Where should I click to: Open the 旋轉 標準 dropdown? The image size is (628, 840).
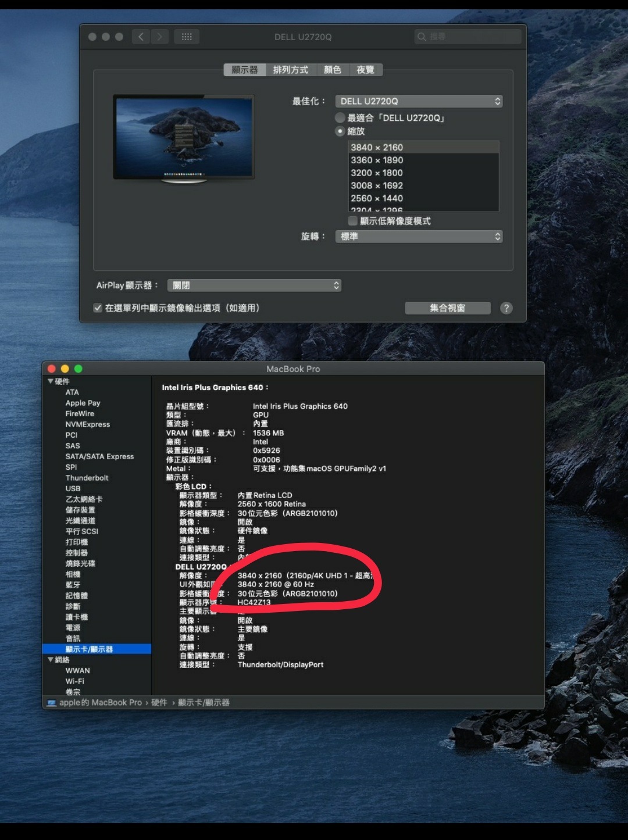(x=419, y=237)
